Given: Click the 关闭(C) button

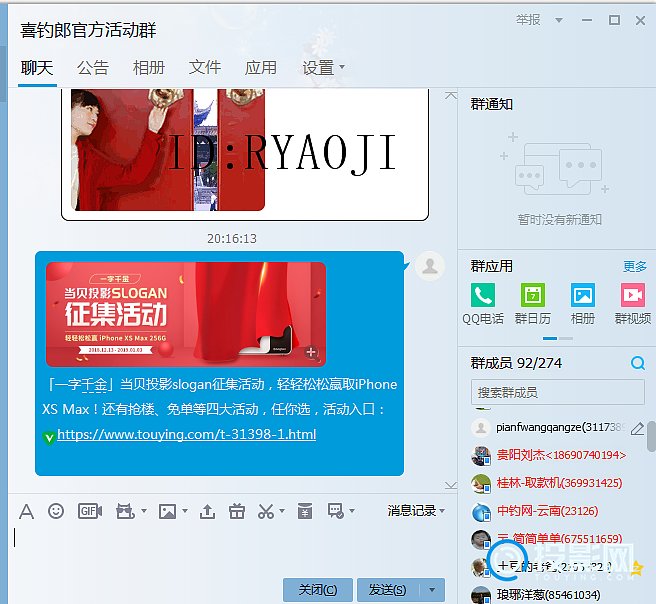Looking at the screenshot, I should pos(318,590).
